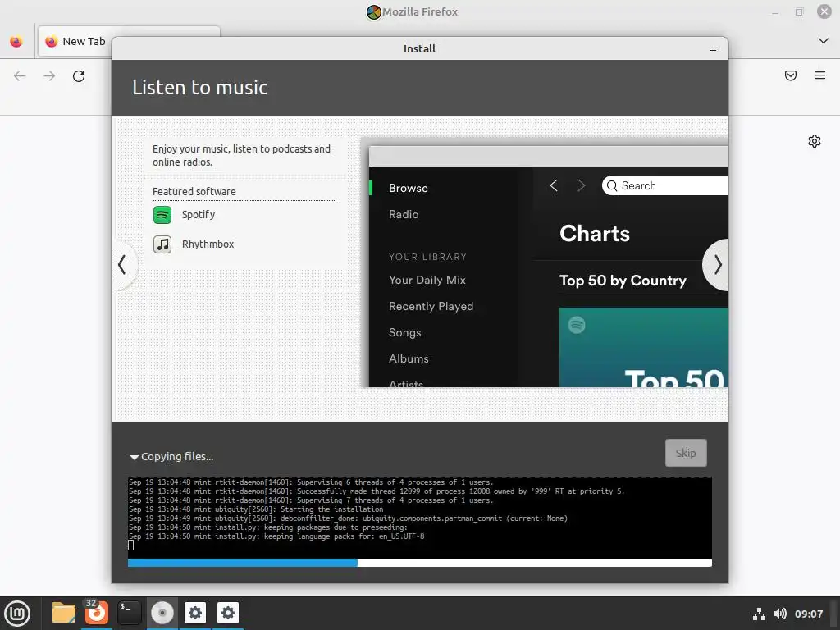This screenshot has height=630, width=840.
Task: Click the Spotify screenshot Search field
Action: (x=664, y=185)
